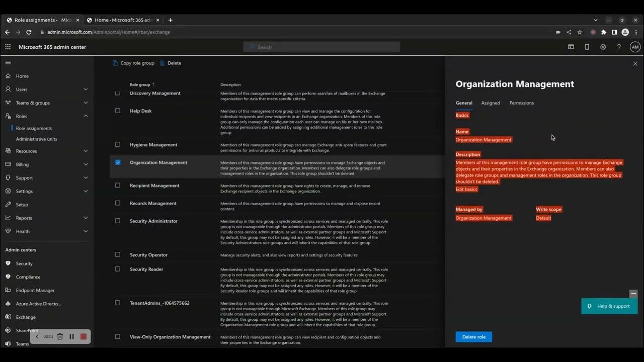
Task: Expand the Users chevron
Action: tap(86, 89)
